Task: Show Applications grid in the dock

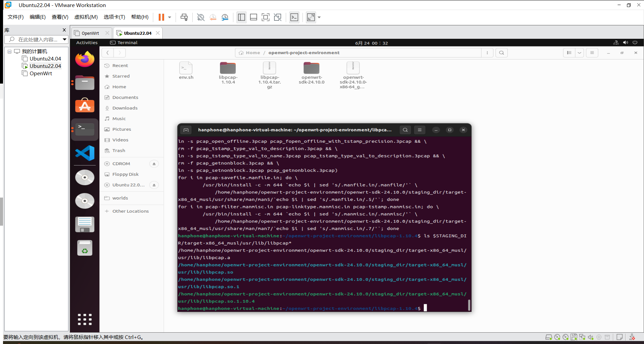Action: (85, 319)
